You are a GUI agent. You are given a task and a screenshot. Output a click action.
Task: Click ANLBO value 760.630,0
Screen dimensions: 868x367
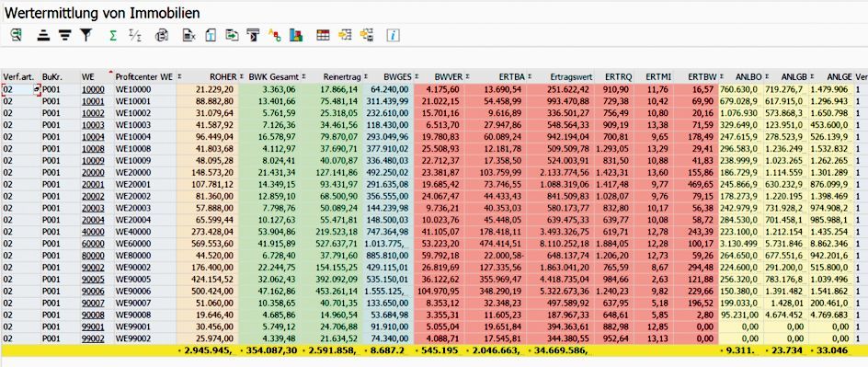(x=742, y=89)
